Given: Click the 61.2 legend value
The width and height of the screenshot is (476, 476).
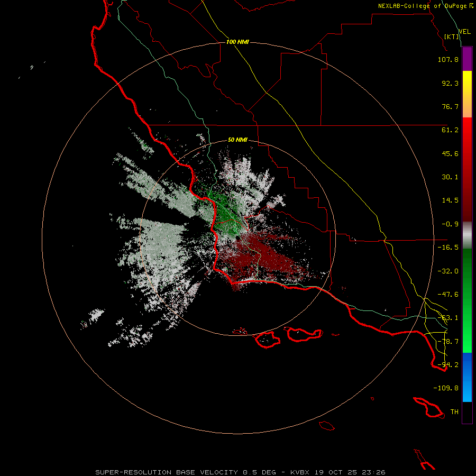Looking at the screenshot, I should (450, 130).
